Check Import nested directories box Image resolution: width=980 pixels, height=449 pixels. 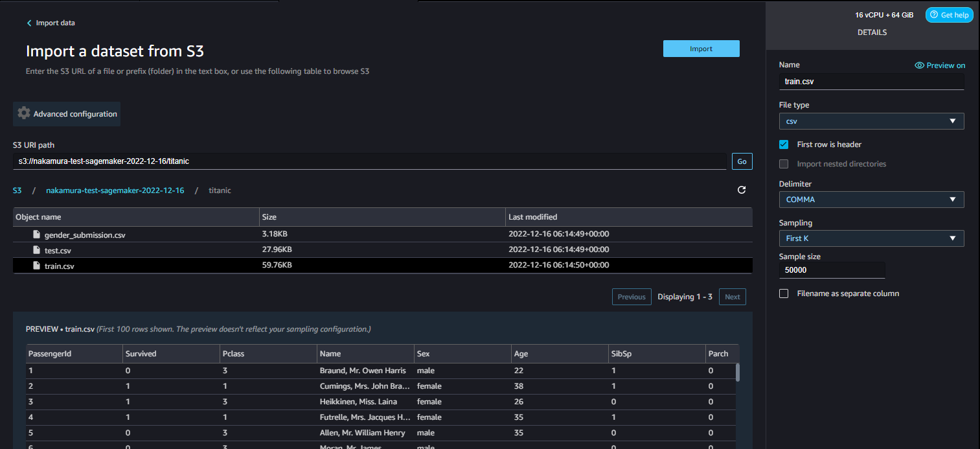[784, 164]
